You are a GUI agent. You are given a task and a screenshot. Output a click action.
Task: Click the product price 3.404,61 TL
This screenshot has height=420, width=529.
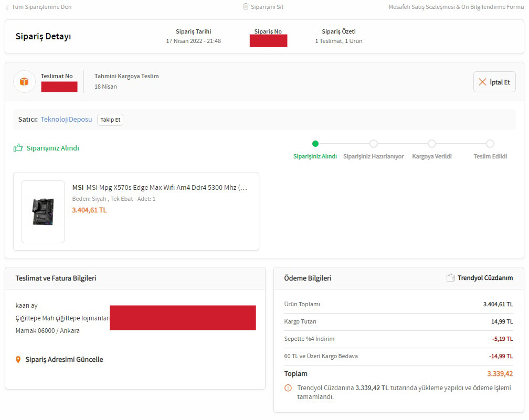(x=89, y=210)
